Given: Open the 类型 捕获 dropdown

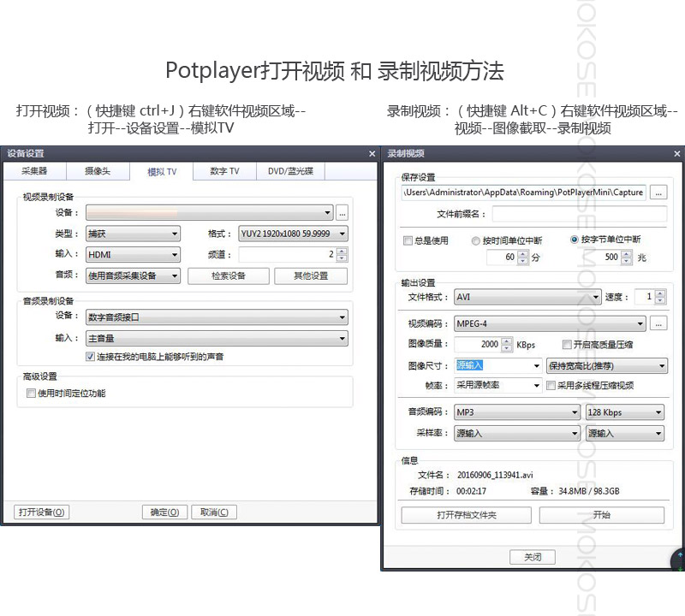Looking at the screenshot, I should coord(133,234).
